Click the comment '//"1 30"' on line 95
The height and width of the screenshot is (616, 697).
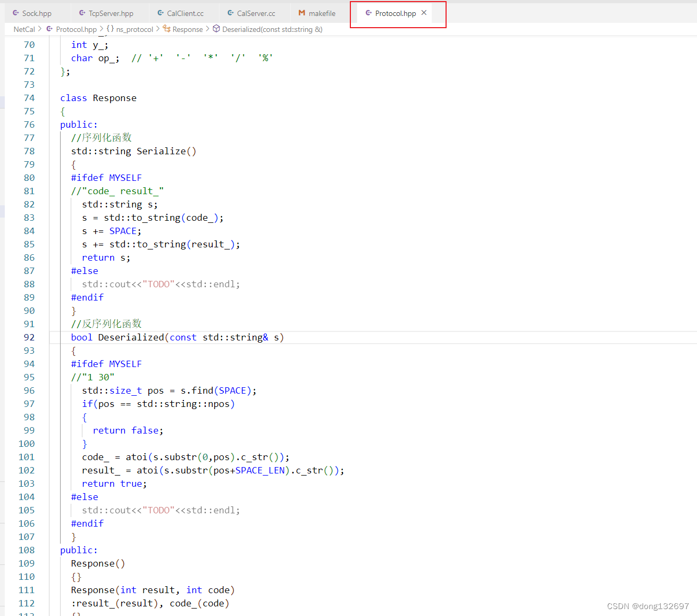pos(93,377)
